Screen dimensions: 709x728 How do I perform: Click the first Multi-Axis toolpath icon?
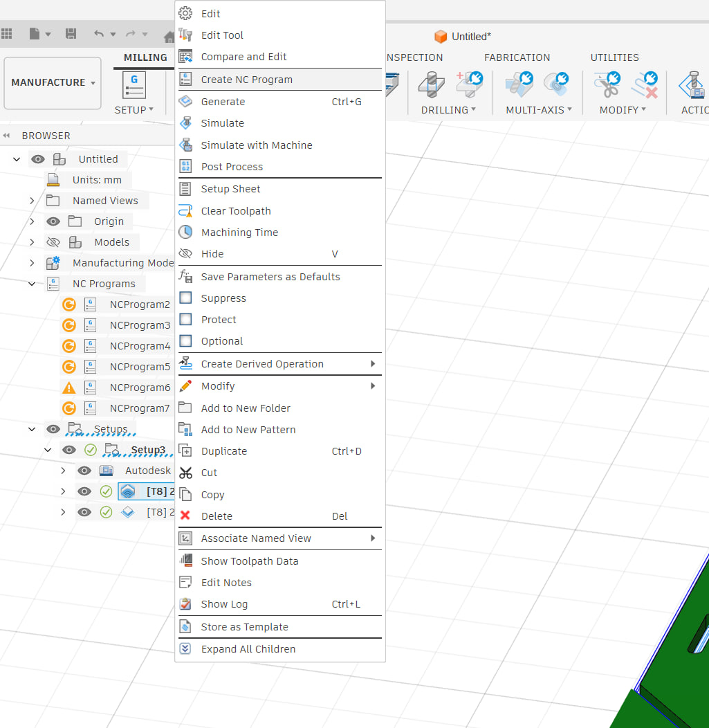point(519,84)
